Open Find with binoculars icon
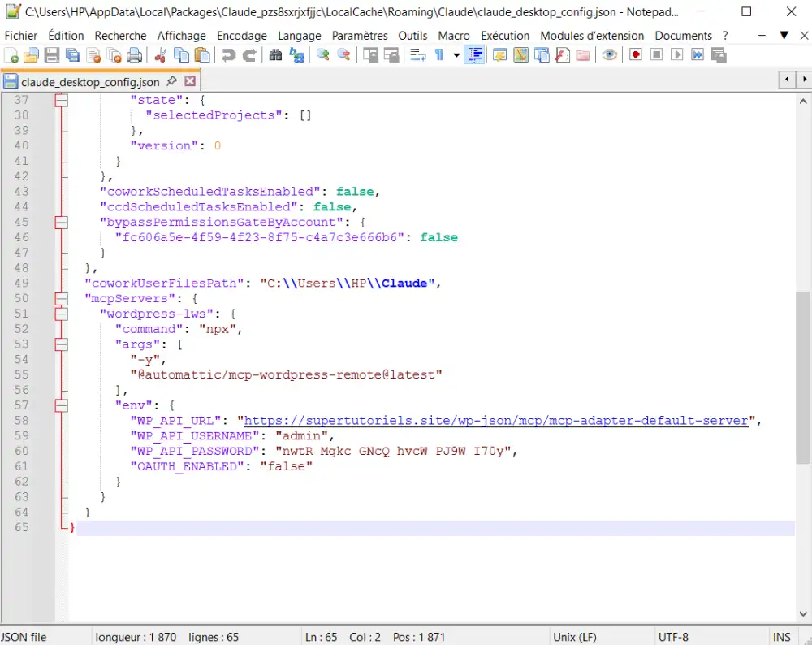The width and height of the screenshot is (812, 645). pyautogui.click(x=275, y=55)
